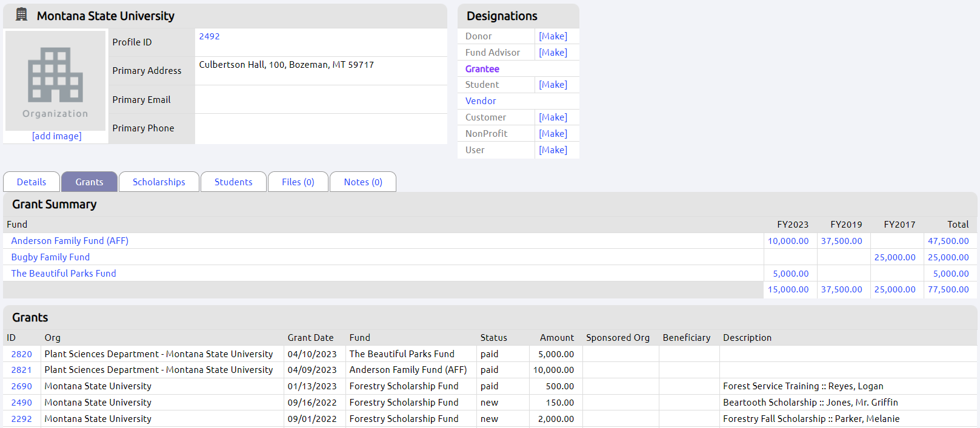Open the Files (0) tab
980x428 pixels.
coord(298,182)
